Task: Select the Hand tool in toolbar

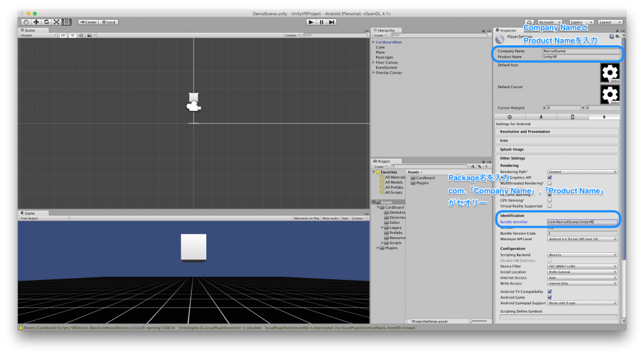Action: 26,22
